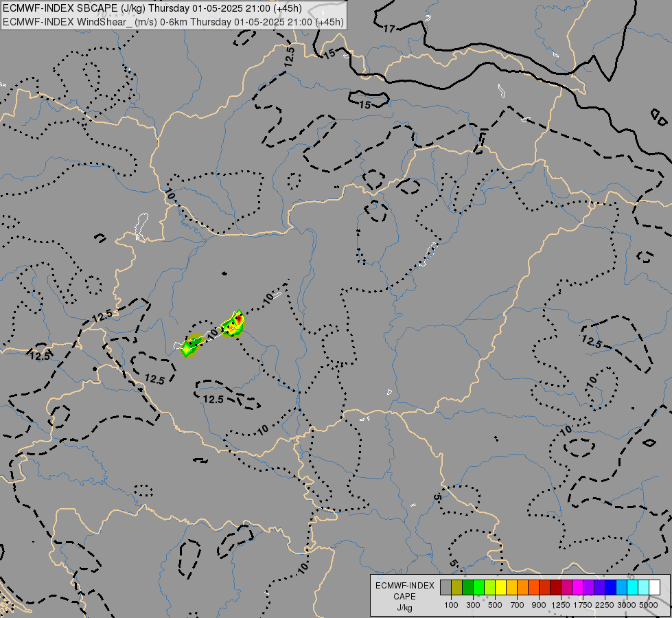672x618 pixels.
Task: Click the ECMWF-INDEX SBCAPE title line
Action: click(152, 8)
